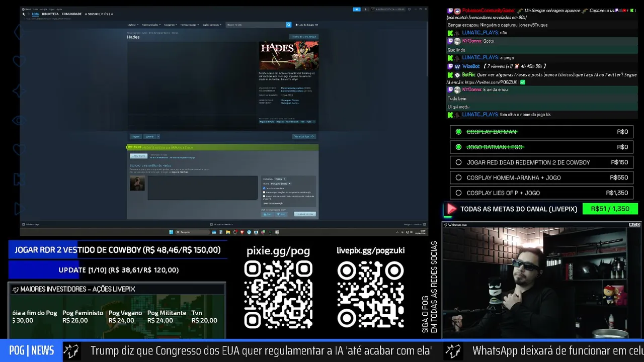Select the COSPLAY HOMEM-ARANHA + JOGO goal radio
Viewport: 644px width, 362px height.
pos(458,177)
